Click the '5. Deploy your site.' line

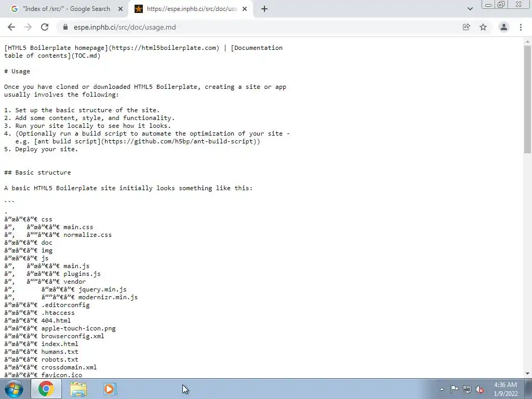41,149
